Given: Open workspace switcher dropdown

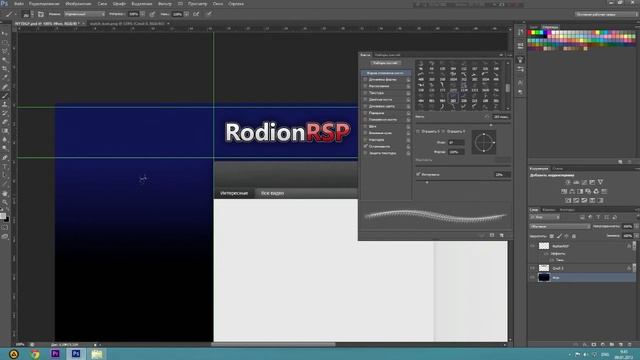Looking at the screenshot, I should pyautogui.click(x=607, y=14).
